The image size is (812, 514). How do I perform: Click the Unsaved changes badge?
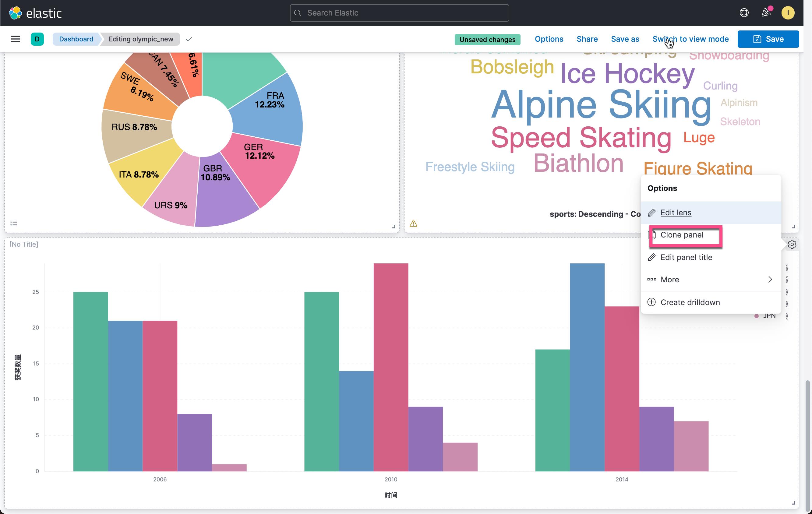[x=487, y=40]
